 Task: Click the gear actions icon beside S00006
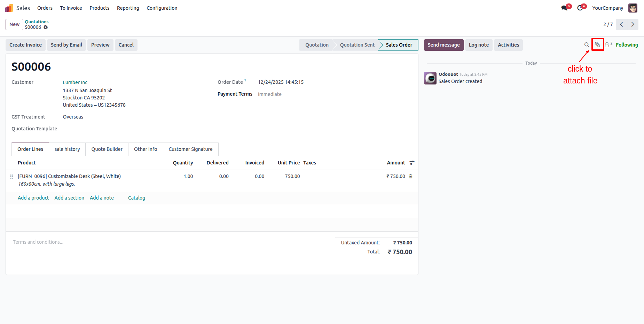(x=46, y=27)
